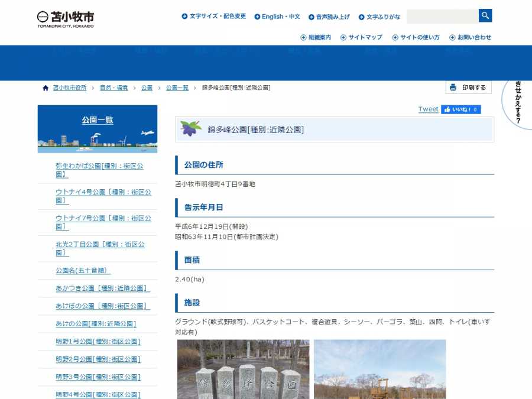Go to 公園一覧 breadcrumb link
The width and height of the screenshot is (532, 399).
coord(177,87)
